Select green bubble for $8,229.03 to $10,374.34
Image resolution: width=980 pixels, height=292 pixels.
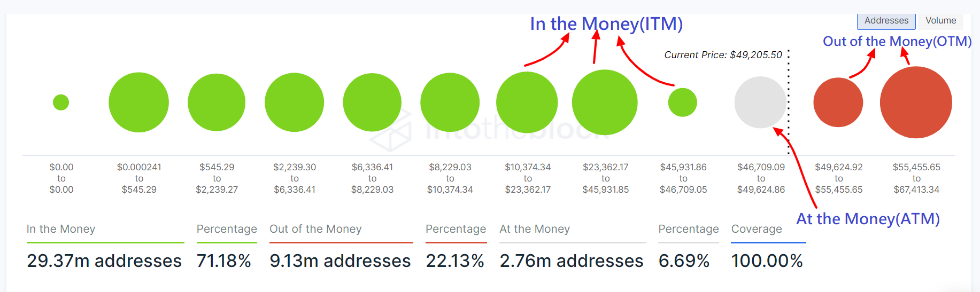[x=450, y=102]
